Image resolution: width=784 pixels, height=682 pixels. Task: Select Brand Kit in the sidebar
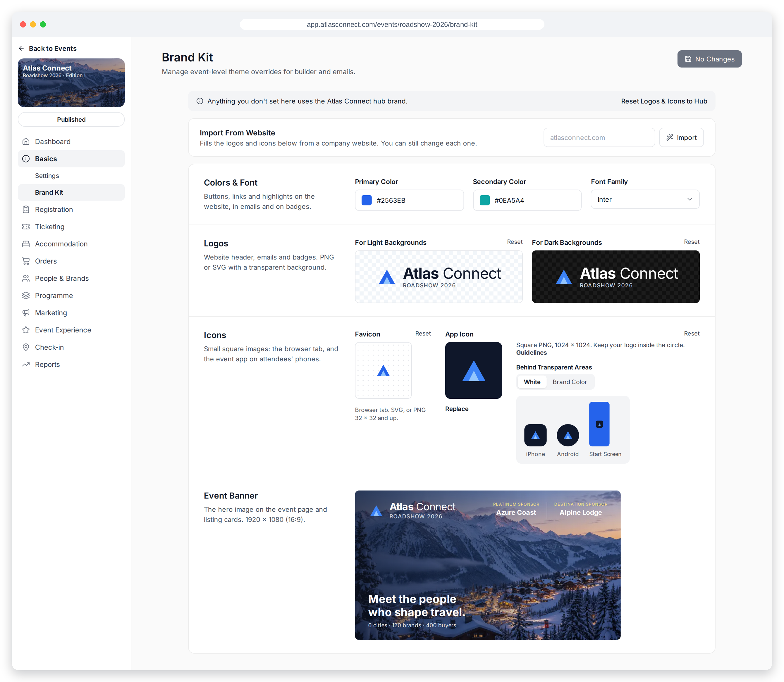tap(71, 193)
